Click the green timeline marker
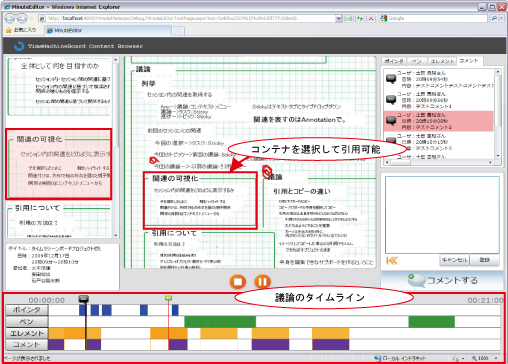Viewport: 508px width, 364px height. pos(169,298)
